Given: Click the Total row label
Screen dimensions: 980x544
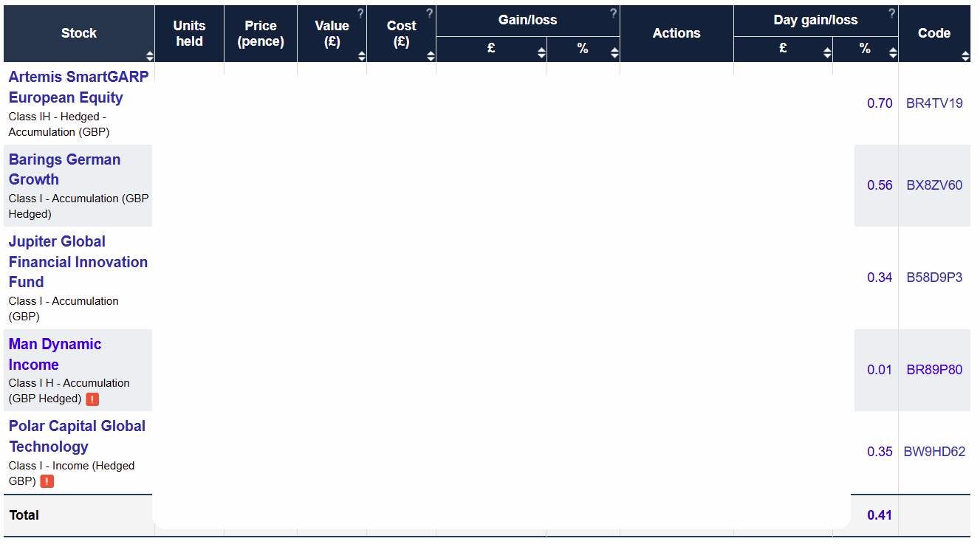Looking at the screenshot, I should [24, 515].
